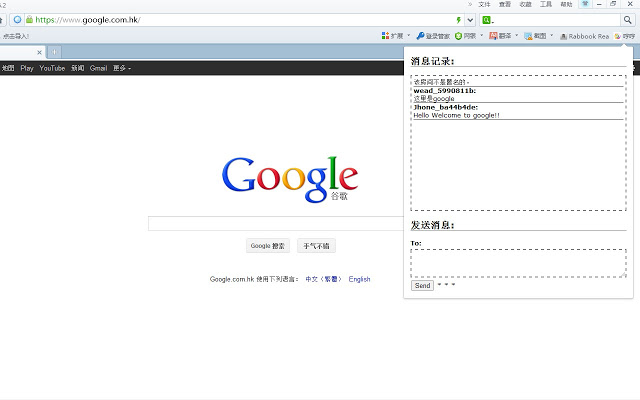Click the browser address bar URL
The width and height of the screenshot is (640, 400).
tap(88, 20)
